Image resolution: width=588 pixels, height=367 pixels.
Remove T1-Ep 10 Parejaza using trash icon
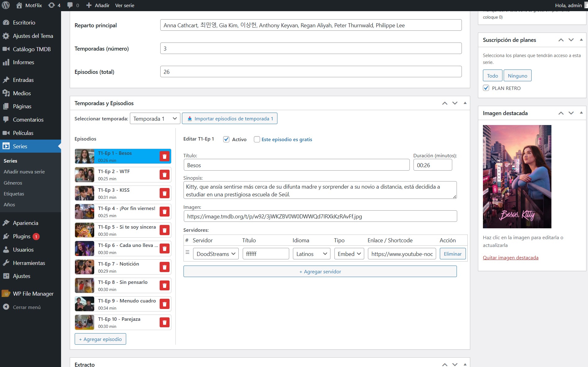point(165,322)
